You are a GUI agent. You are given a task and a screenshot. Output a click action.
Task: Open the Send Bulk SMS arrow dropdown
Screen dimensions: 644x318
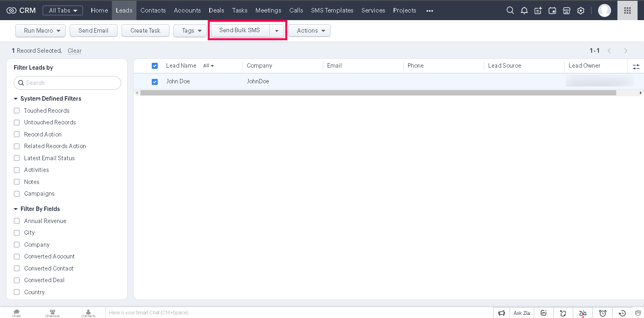pyautogui.click(x=277, y=31)
